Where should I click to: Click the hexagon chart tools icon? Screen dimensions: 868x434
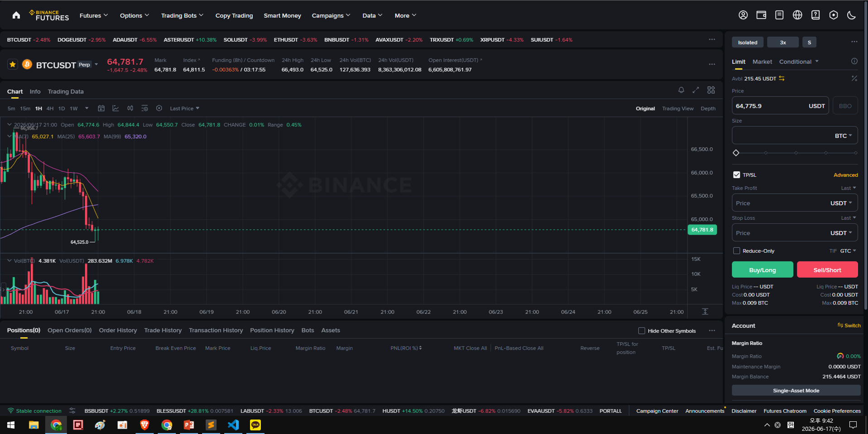(x=159, y=108)
